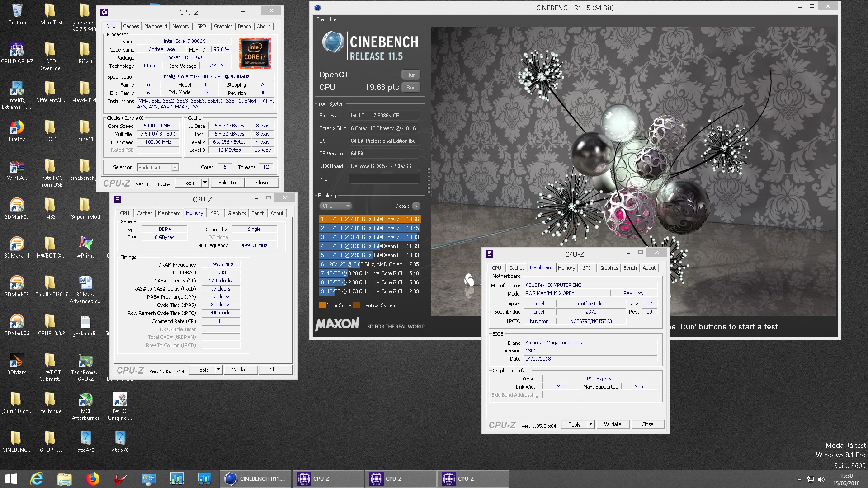Viewport: 868px width, 488px height.
Task: Open File Explorer from taskbar
Action: point(65,479)
